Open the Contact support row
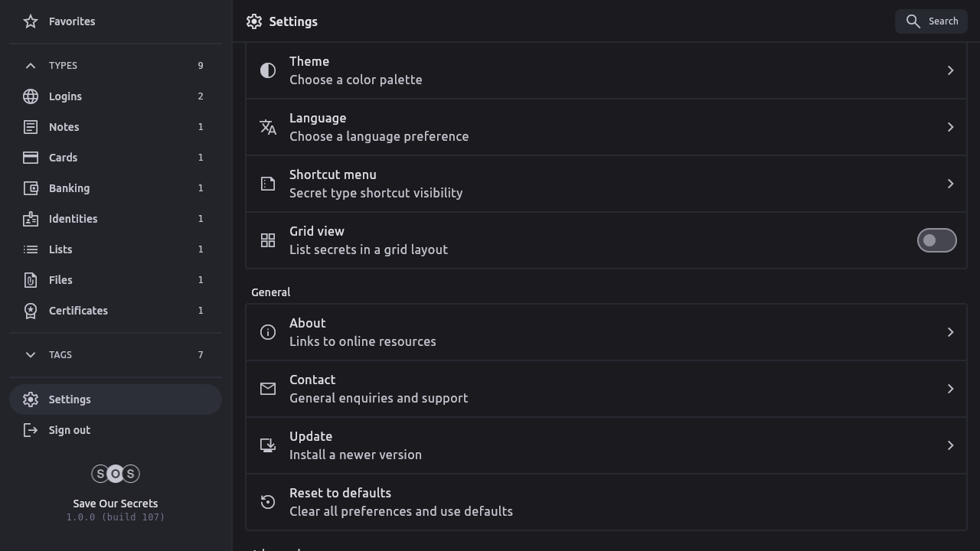Viewport: 980px width, 551px height. [605, 389]
